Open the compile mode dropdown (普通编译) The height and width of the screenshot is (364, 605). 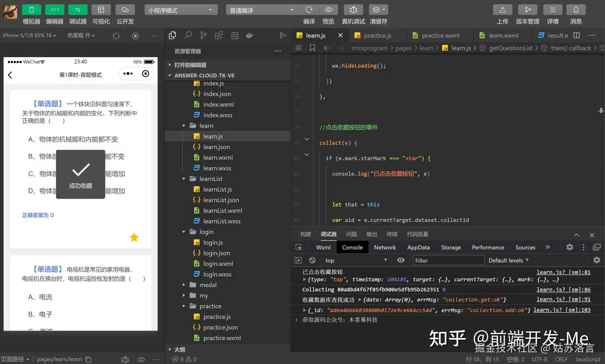pyautogui.click(x=263, y=10)
